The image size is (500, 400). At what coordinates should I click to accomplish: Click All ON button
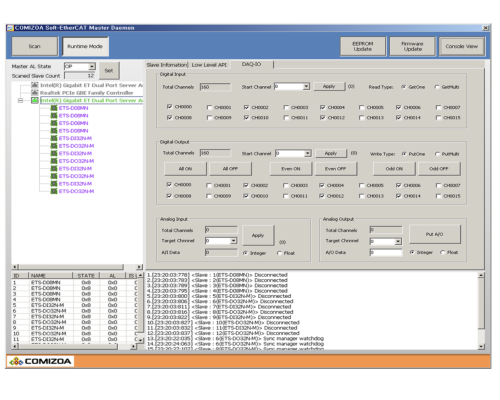click(185, 169)
